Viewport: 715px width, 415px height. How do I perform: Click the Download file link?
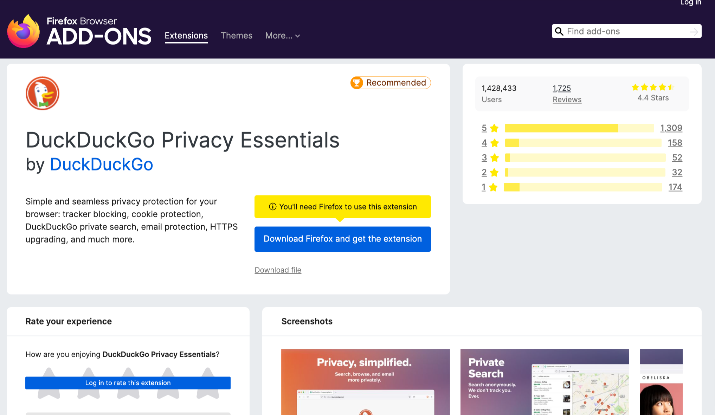pyautogui.click(x=278, y=270)
